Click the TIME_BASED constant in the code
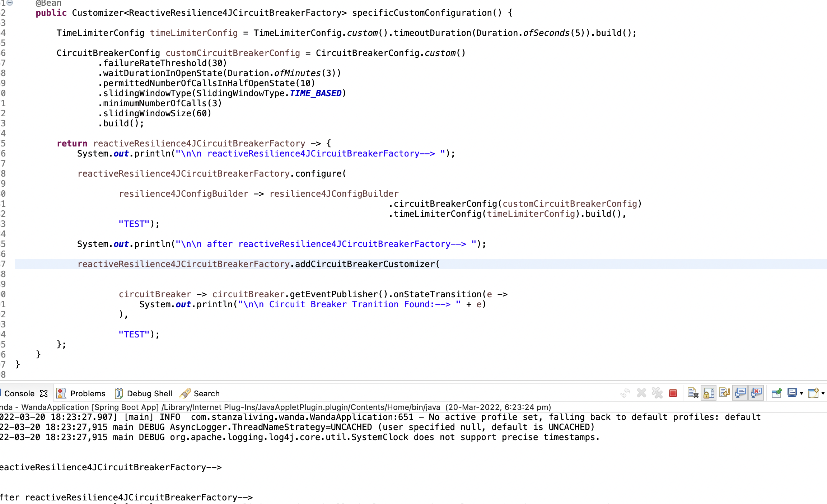The image size is (827, 504). click(x=316, y=93)
